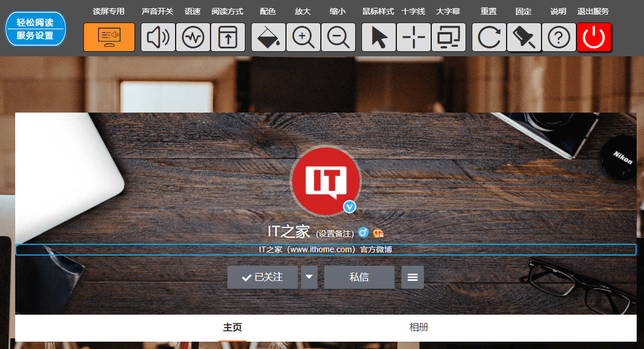Choose the reading mode icon (阅读方式)

coord(228,37)
